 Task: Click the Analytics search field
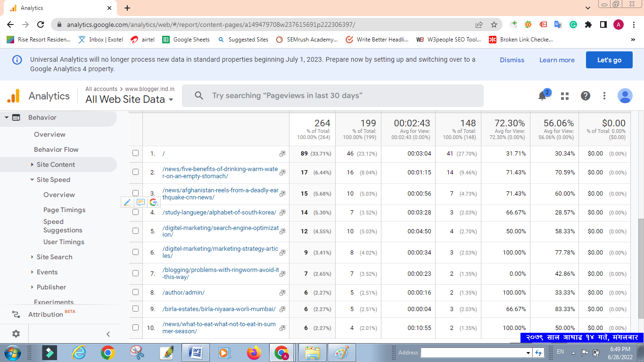332,96
